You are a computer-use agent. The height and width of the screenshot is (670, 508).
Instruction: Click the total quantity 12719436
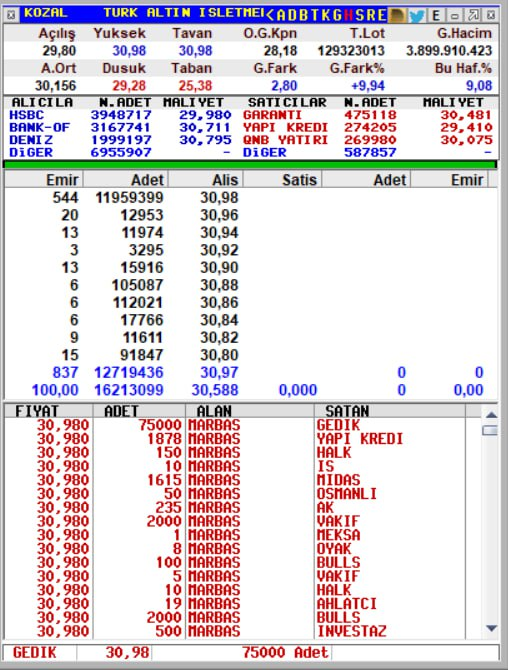click(x=129, y=373)
